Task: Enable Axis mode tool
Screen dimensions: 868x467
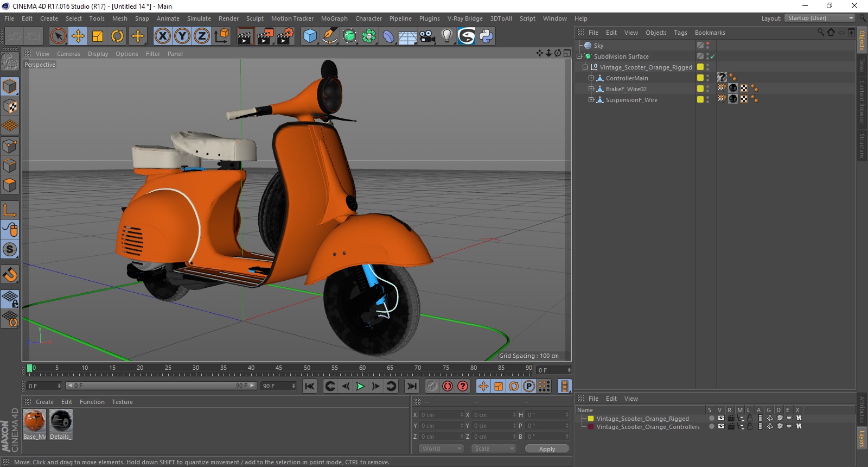Action: 10,210
